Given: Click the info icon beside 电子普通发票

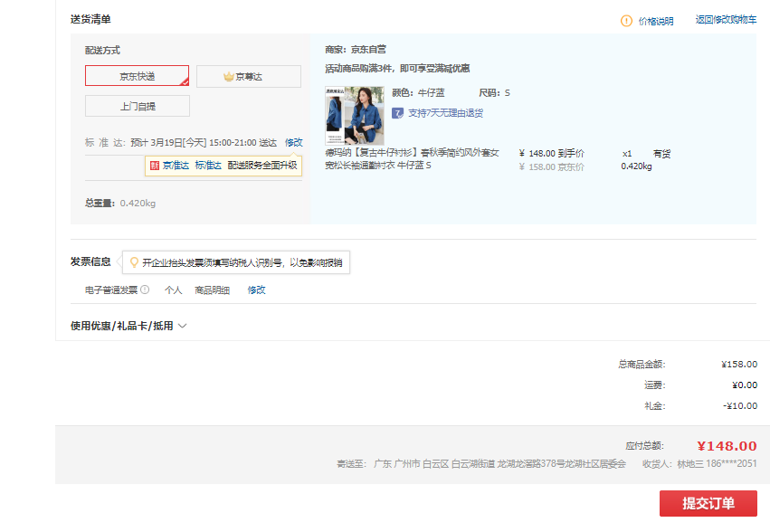Looking at the screenshot, I should click(145, 290).
